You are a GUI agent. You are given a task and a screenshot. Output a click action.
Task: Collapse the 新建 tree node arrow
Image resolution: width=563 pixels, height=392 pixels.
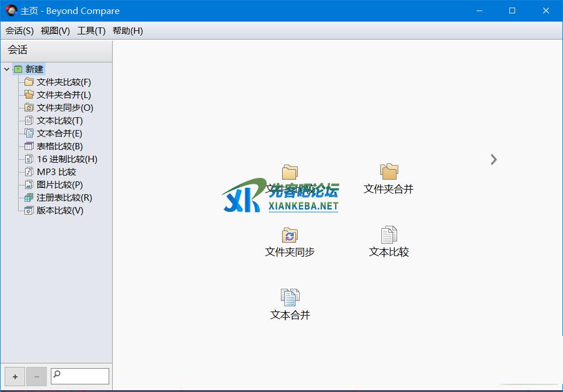[7, 69]
